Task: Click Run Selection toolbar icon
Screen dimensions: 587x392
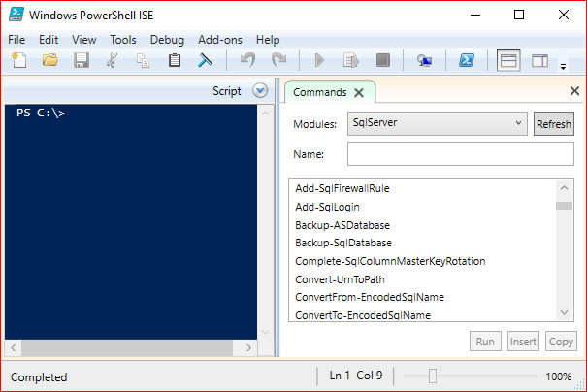Action: 351,60
